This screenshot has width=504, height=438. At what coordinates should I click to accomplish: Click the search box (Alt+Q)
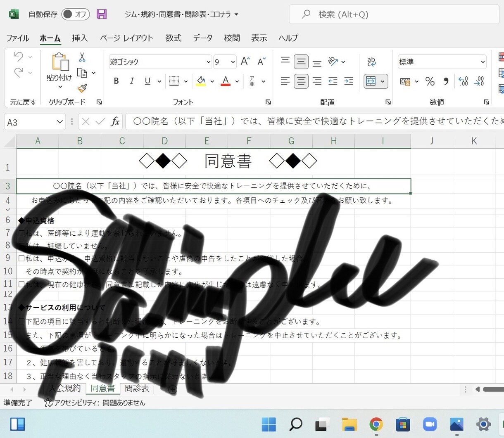click(394, 14)
